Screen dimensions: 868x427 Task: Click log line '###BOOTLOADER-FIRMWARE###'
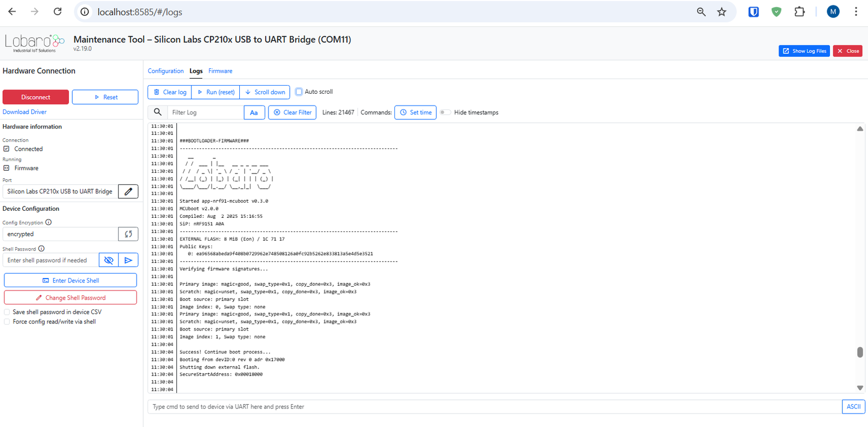tap(214, 141)
